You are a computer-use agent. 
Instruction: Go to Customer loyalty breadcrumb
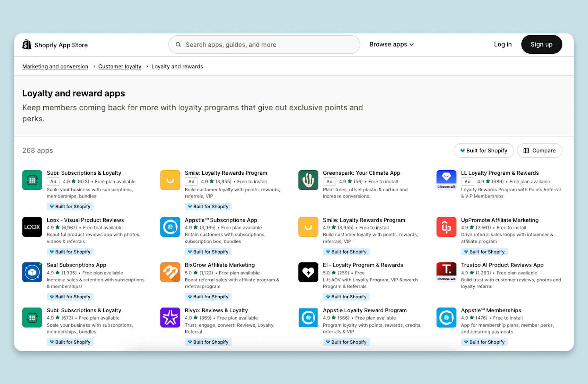coord(120,67)
